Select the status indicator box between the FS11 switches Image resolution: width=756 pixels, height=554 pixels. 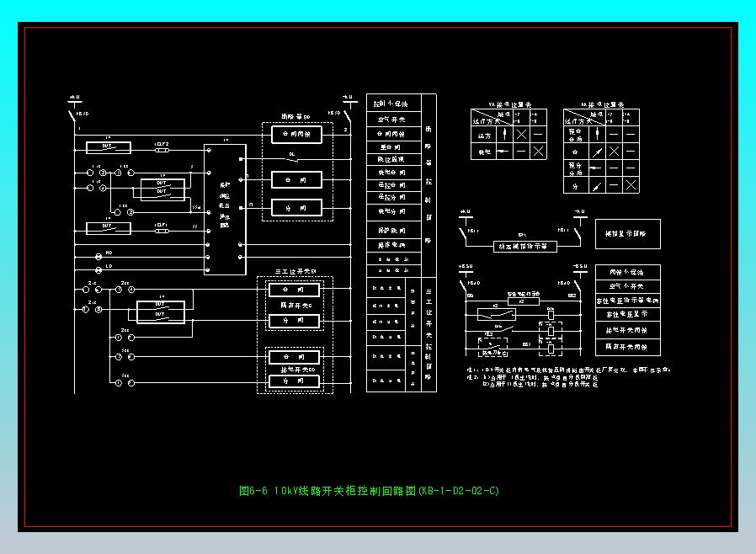click(525, 247)
